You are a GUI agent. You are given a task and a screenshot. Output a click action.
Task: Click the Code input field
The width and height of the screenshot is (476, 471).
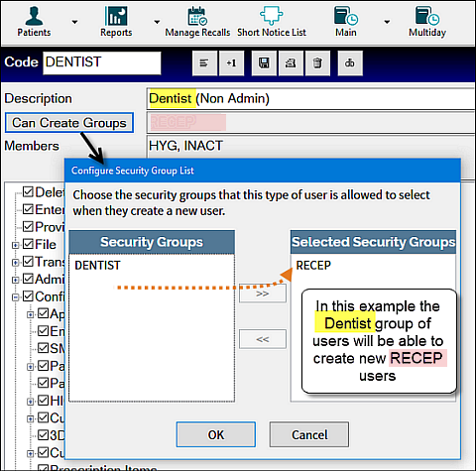tap(102, 62)
